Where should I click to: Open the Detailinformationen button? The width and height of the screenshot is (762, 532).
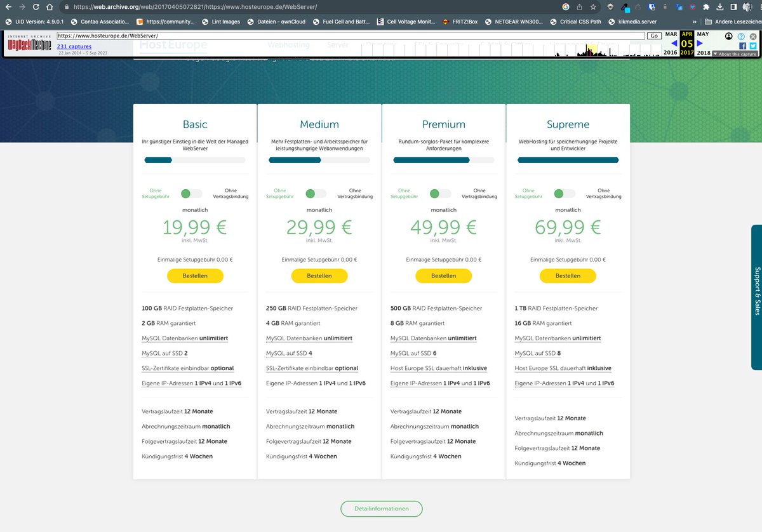(x=382, y=509)
